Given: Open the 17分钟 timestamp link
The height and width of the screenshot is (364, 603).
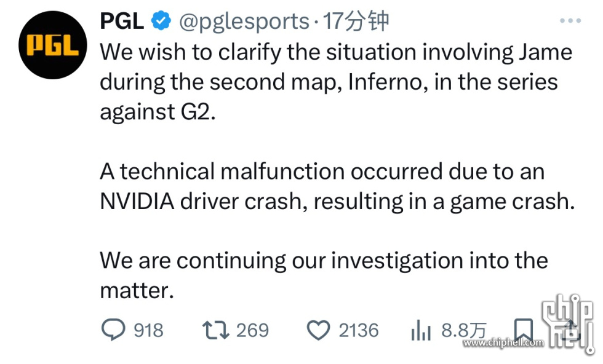Looking at the screenshot, I should (x=356, y=21).
